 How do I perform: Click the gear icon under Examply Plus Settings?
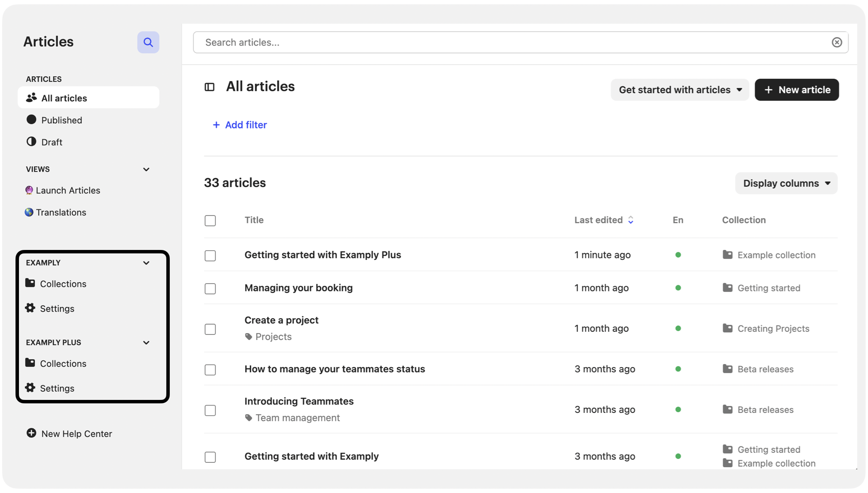point(30,387)
